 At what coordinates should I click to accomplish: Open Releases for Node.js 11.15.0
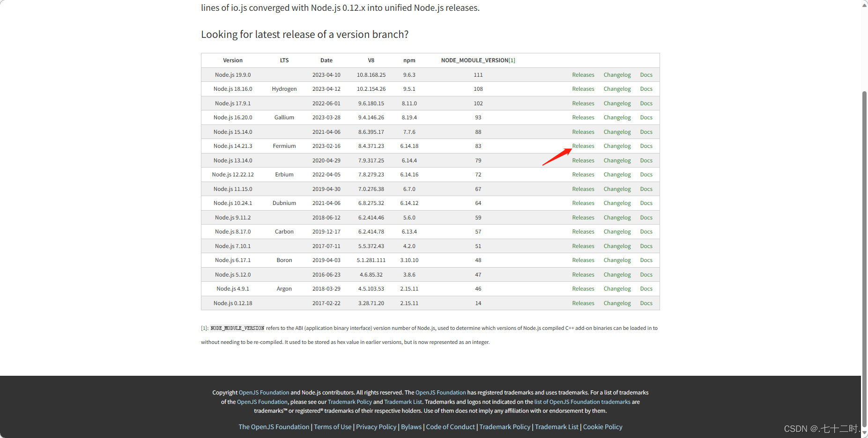click(583, 189)
